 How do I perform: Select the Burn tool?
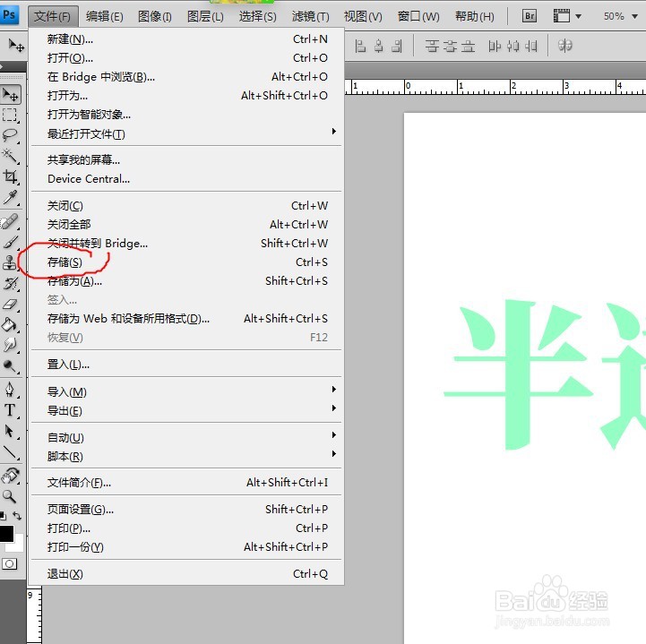click(10, 365)
